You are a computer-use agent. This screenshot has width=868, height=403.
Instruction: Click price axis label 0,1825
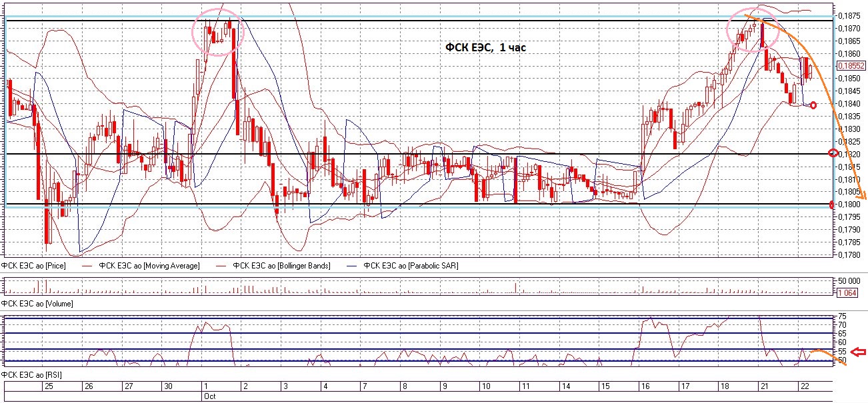click(848, 141)
